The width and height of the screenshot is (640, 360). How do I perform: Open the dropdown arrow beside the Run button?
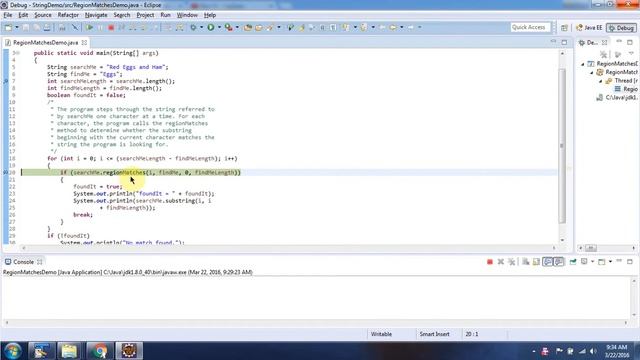pos(219,27)
